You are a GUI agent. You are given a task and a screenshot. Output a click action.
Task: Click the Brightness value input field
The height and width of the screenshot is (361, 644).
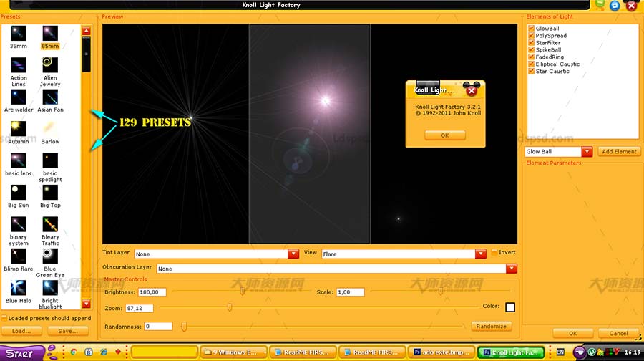(x=153, y=292)
